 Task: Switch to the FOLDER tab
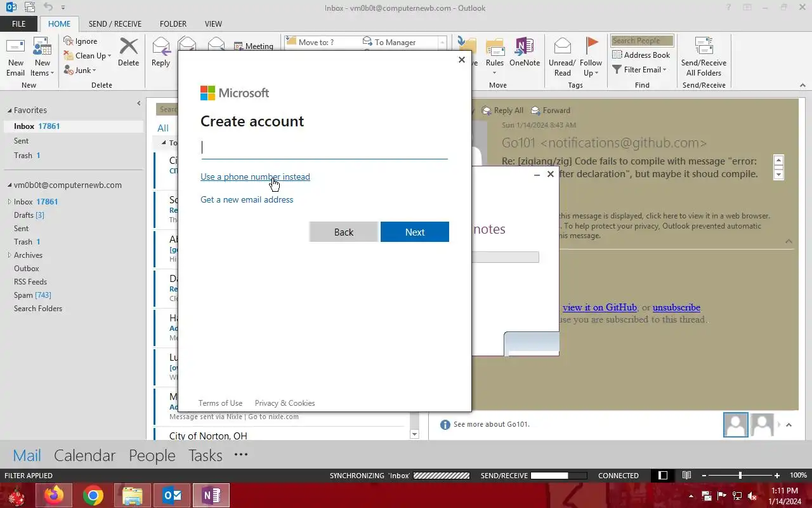click(173, 23)
